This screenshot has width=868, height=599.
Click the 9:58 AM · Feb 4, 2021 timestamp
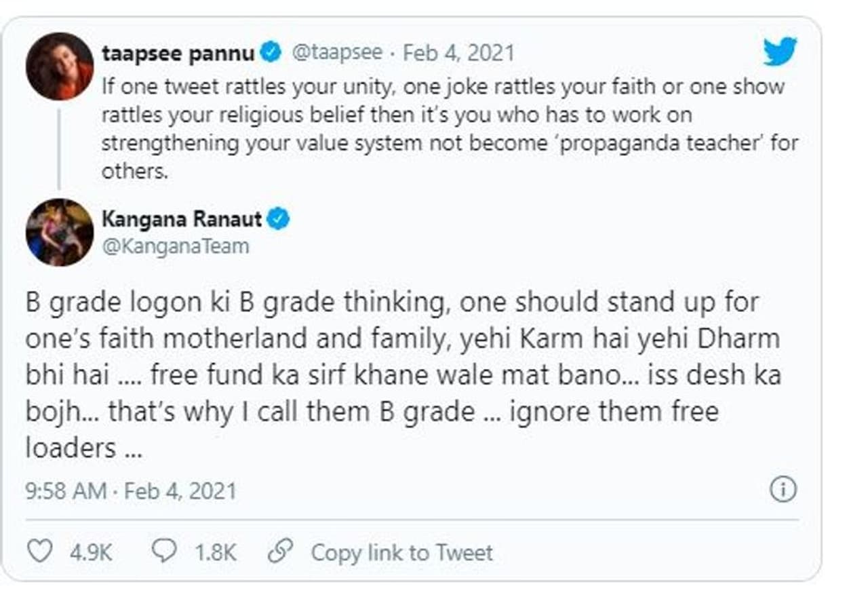[131, 490]
